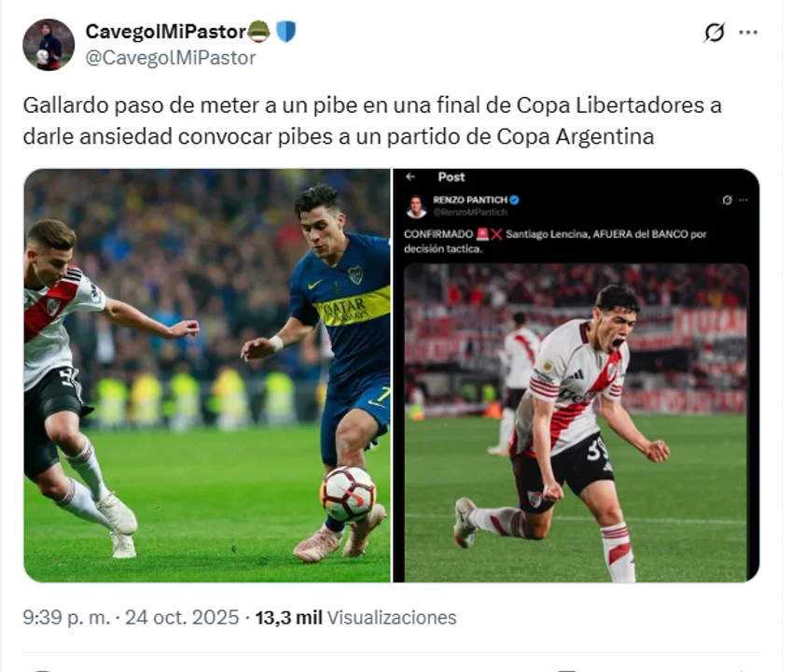The image size is (792, 672).
Task: Click the Santiago Lencina celebration photo
Action: tap(576, 423)
